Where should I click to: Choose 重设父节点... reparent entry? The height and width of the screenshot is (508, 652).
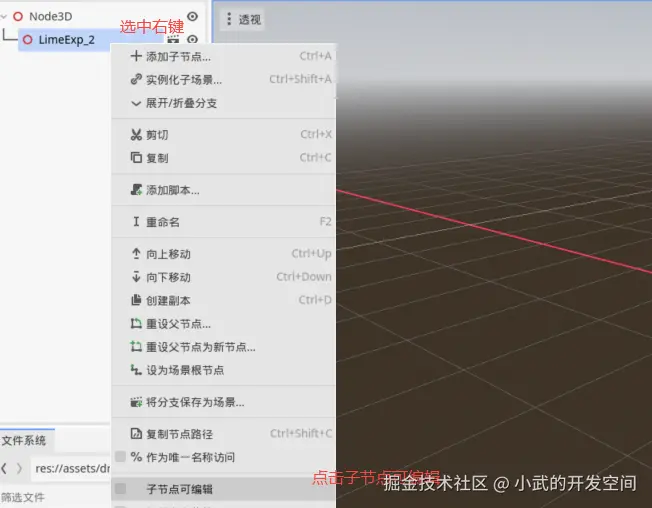[223, 324]
